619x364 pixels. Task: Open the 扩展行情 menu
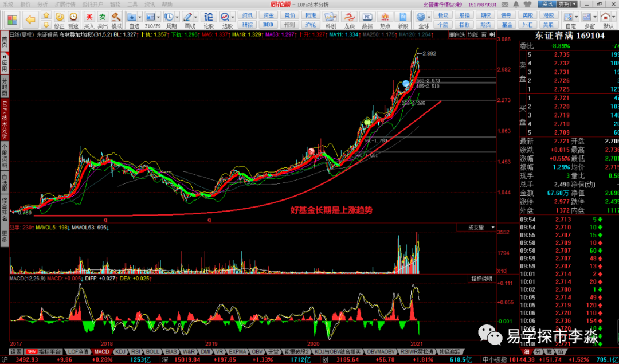point(65,5)
